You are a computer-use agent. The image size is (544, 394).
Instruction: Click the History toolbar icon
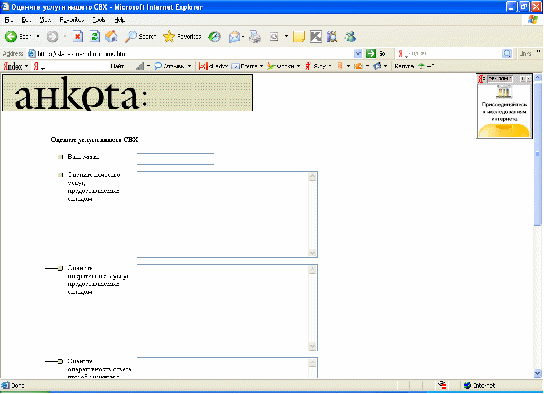214,37
